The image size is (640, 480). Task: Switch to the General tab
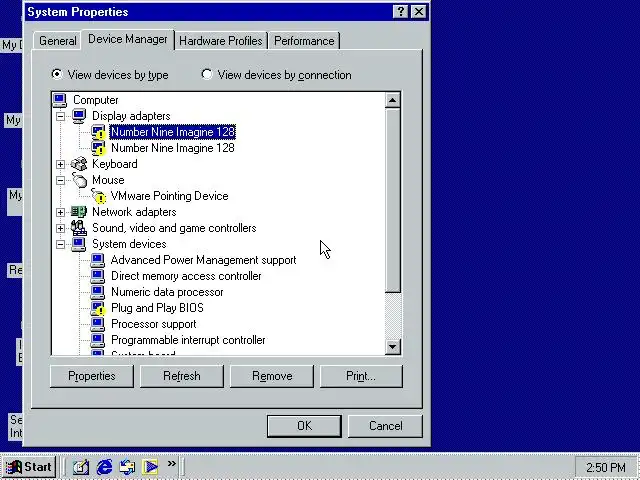(x=58, y=41)
